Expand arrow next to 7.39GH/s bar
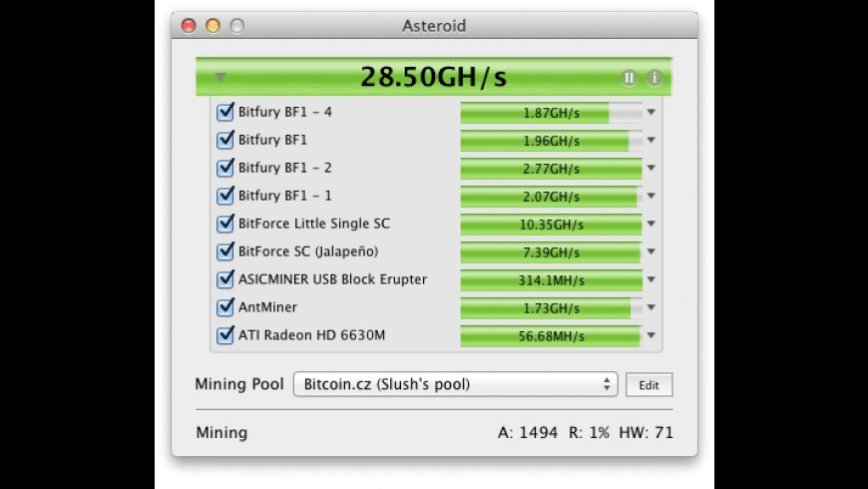Viewport: 868px width, 489px height. 651,251
